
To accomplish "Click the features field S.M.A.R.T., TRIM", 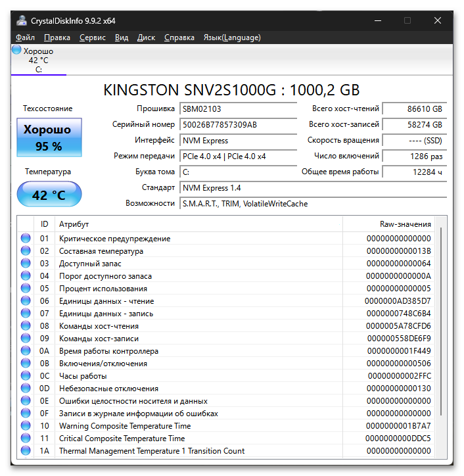I will [313, 204].
